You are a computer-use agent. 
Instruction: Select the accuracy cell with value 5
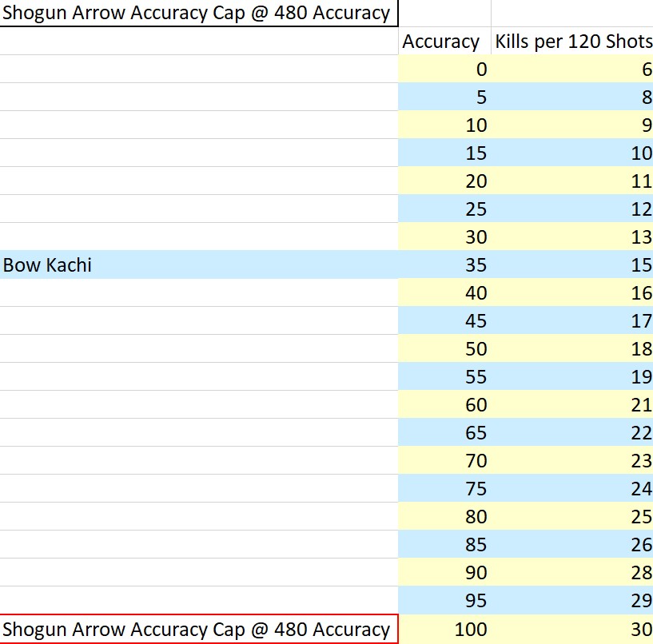pyautogui.click(x=444, y=97)
